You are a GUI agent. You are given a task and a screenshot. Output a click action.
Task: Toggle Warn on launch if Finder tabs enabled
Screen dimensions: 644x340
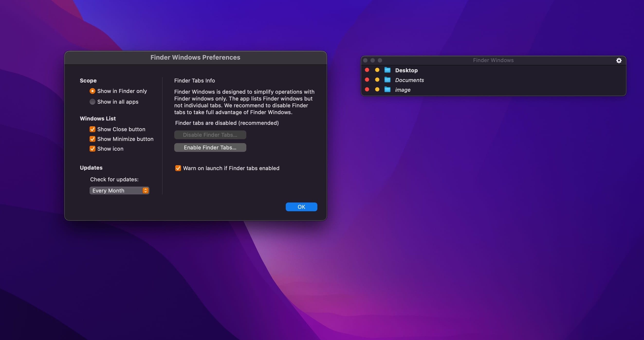pyautogui.click(x=178, y=168)
